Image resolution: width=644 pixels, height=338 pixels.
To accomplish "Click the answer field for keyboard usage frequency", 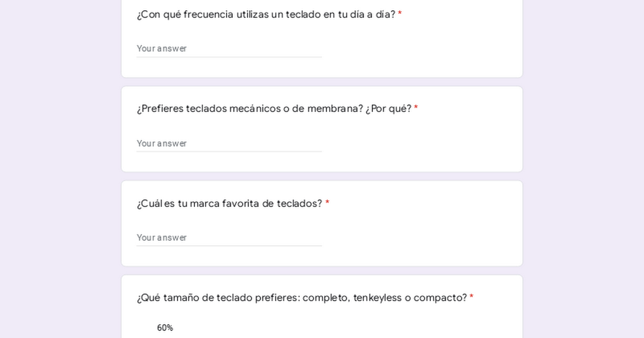I will [x=229, y=48].
